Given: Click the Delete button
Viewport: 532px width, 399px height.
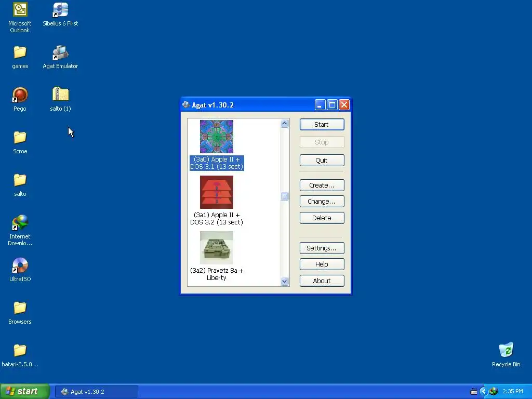Looking at the screenshot, I should pyautogui.click(x=322, y=218).
